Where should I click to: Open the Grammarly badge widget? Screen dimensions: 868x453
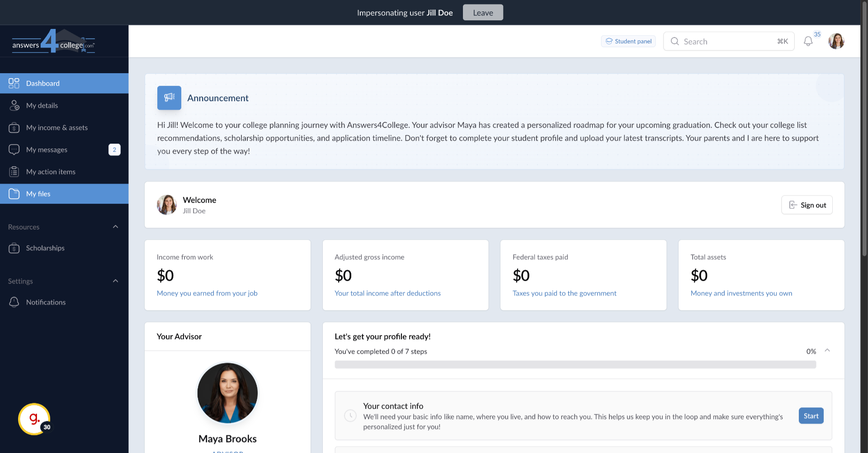click(x=34, y=419)
